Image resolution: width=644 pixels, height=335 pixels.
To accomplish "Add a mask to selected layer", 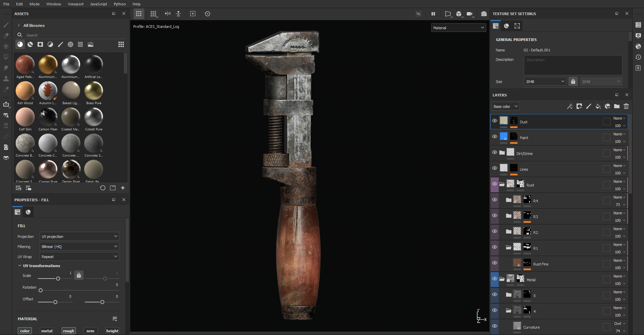I will (579, 107).
